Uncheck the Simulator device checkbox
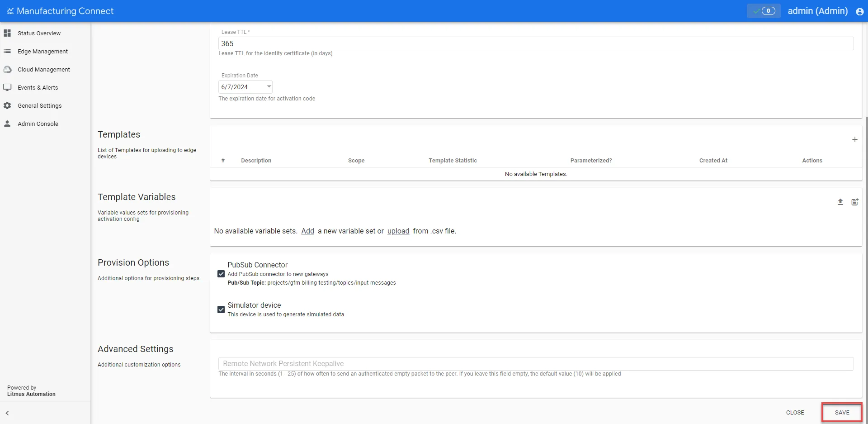868x424 pixels. 221,310
